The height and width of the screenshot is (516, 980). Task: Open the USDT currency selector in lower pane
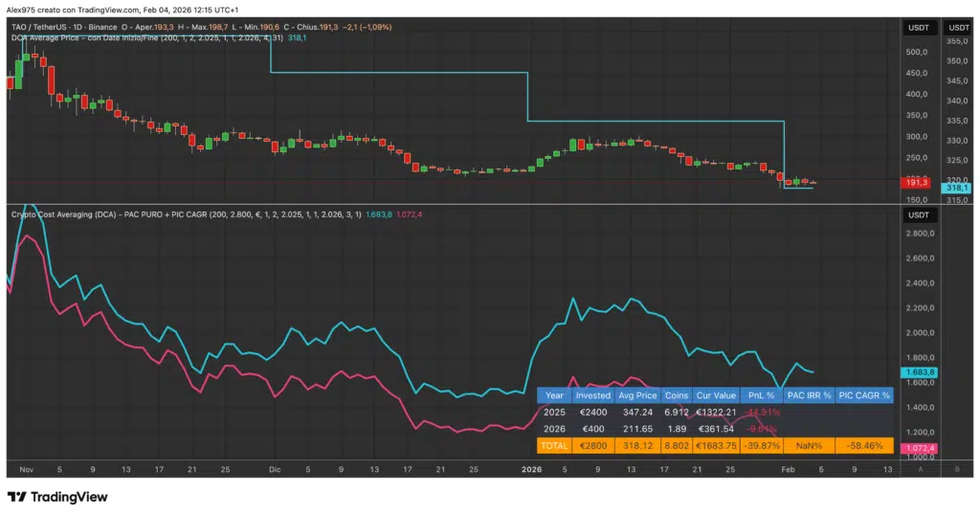click(918, 213)
